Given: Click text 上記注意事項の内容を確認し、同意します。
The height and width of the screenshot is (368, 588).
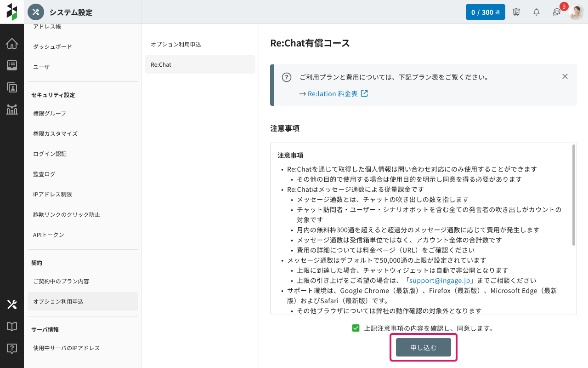Looking at the screenshot, I should 428,328.
